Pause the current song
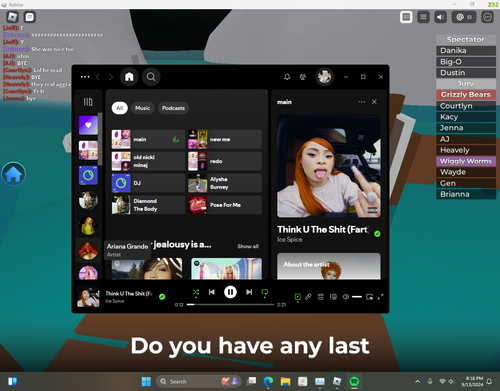Screen dimensions: 500x391 (x=230, y=292)
